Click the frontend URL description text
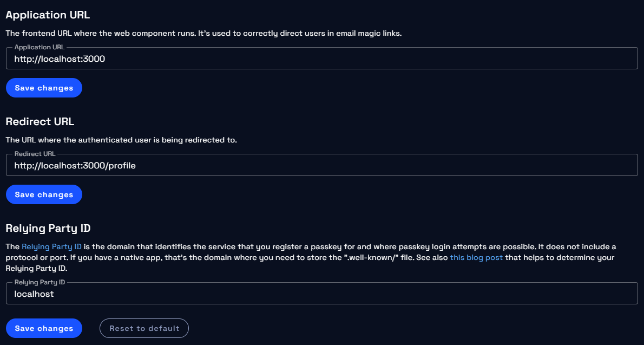This screenshot has width=644, height=345. pos(203,33)
